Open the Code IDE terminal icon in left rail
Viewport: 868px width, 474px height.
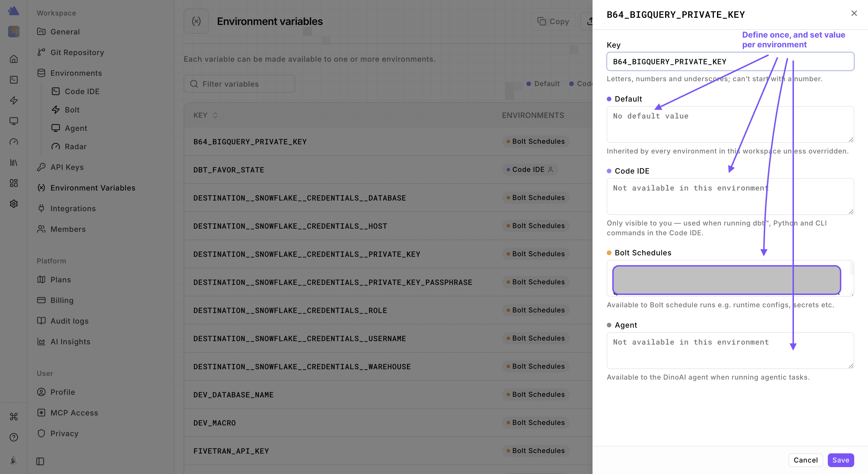click(x=14, y=79)
